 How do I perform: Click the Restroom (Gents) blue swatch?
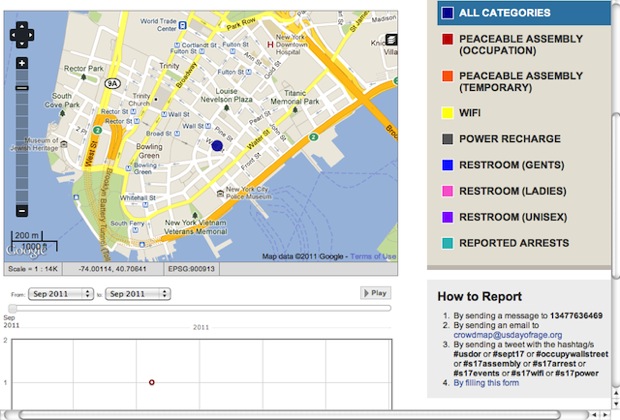click(x=448, y=165)
